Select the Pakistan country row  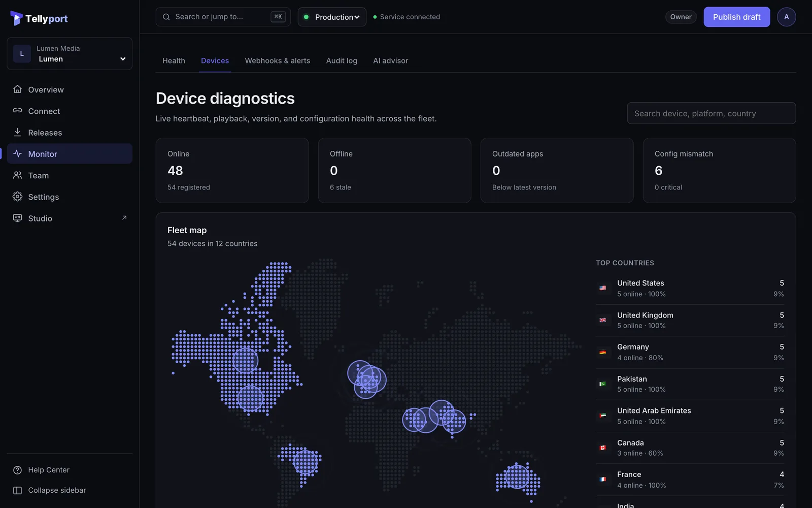[690, 384]
